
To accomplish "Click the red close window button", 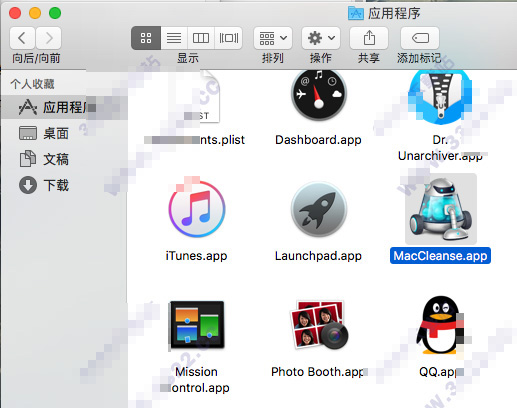I will click(x=15, y=13).
